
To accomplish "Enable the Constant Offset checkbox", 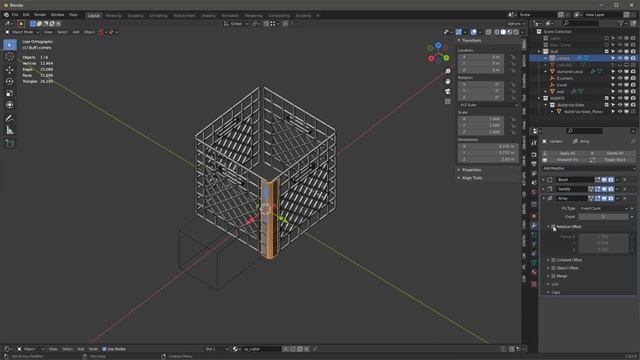I will 553,260.
